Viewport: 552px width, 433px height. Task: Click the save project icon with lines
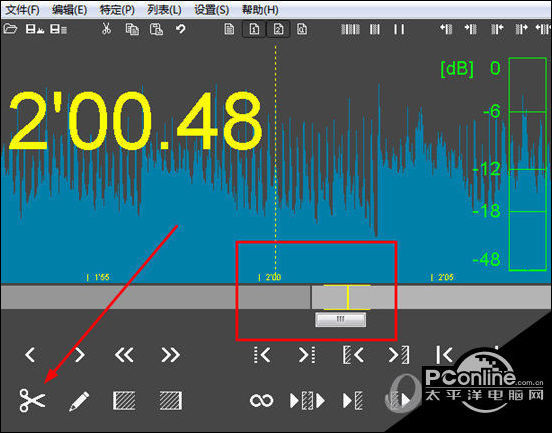[58, 29]
